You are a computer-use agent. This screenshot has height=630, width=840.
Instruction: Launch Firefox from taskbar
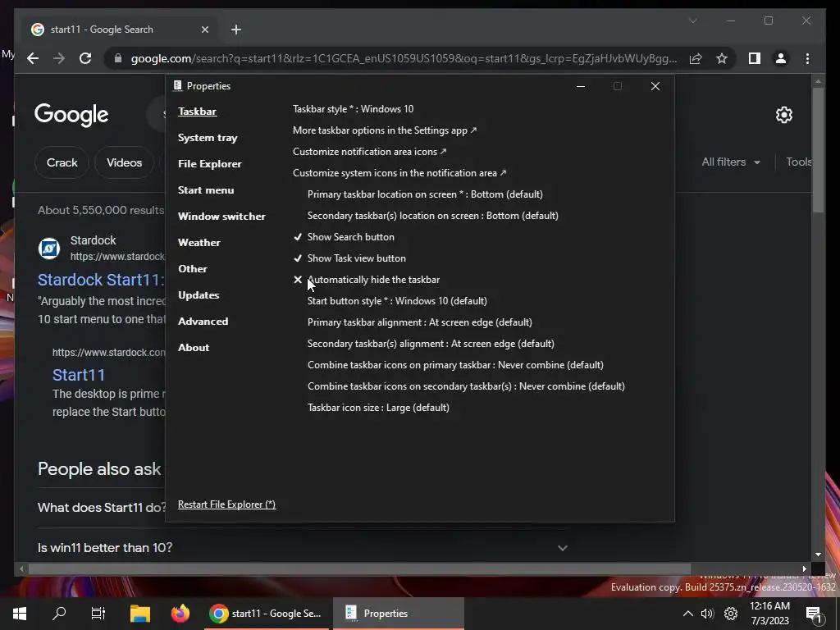click(x=180, y=614)
